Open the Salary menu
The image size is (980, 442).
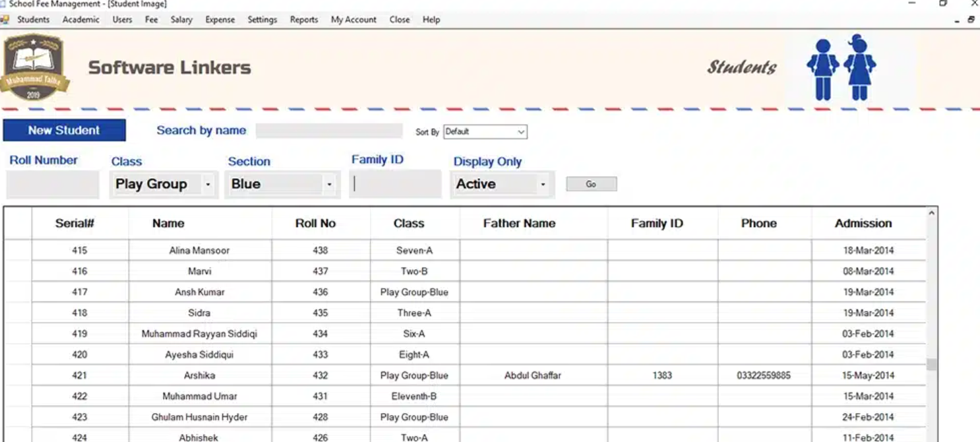tap(181, 20)
